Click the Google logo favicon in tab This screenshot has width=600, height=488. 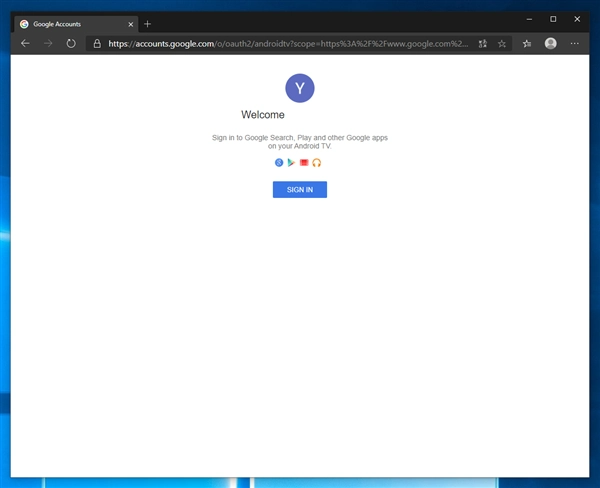coord(24,24)
